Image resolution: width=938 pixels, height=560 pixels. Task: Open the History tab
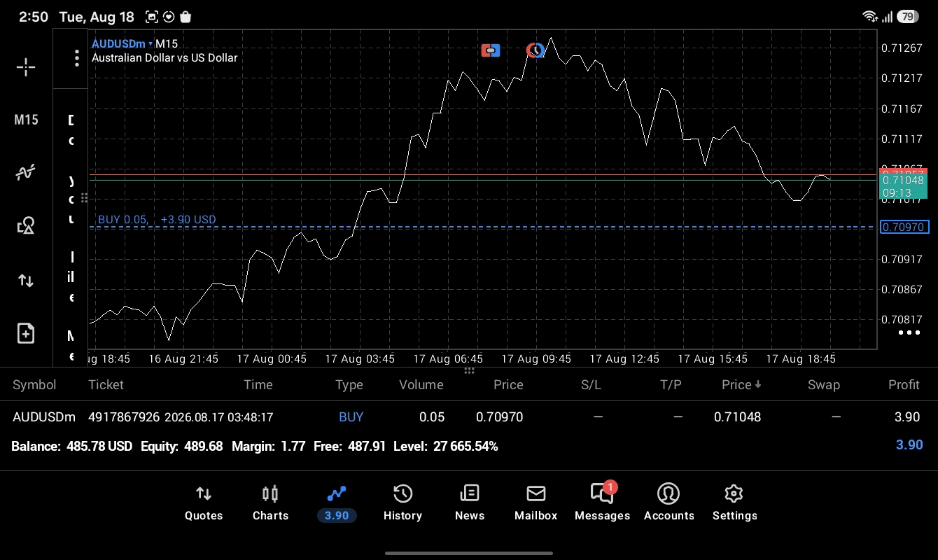point(402,503)
